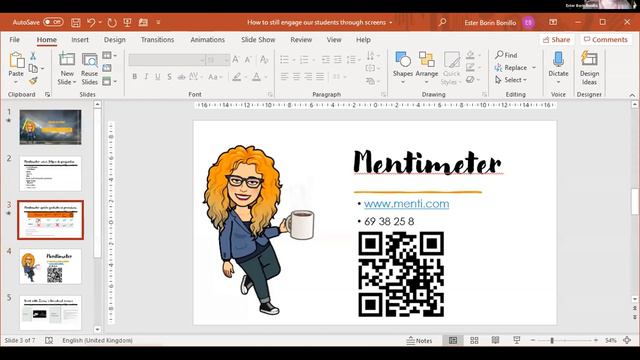Open the file title dropdown arrow
640x360 pixels.
(x=391, y=22)
